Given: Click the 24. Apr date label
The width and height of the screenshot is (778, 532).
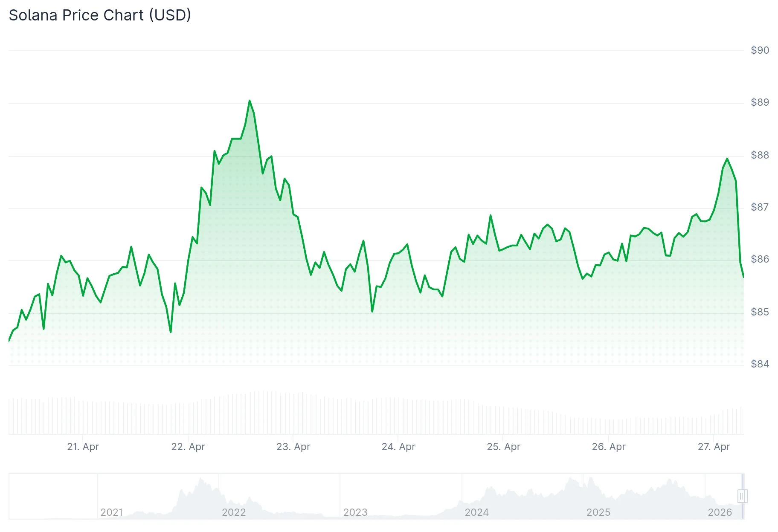Looking at the screenshot, I should coord(398,447).
